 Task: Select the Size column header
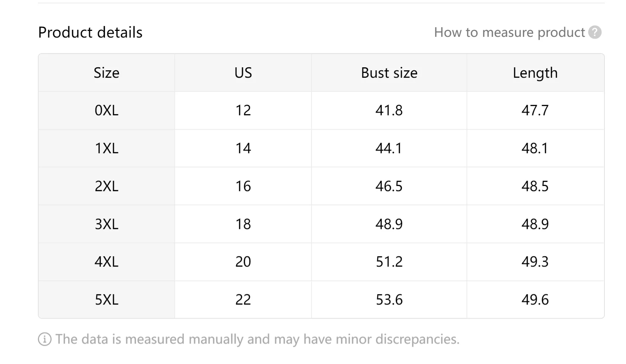(x=107, y=73)
